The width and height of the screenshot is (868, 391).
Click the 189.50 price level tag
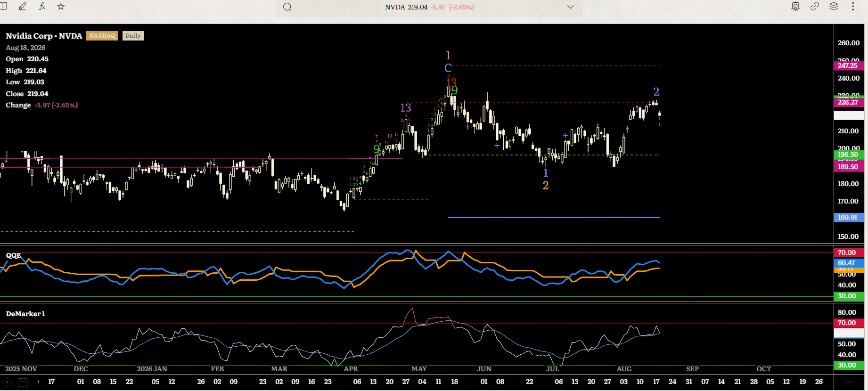tap(848, 167)
